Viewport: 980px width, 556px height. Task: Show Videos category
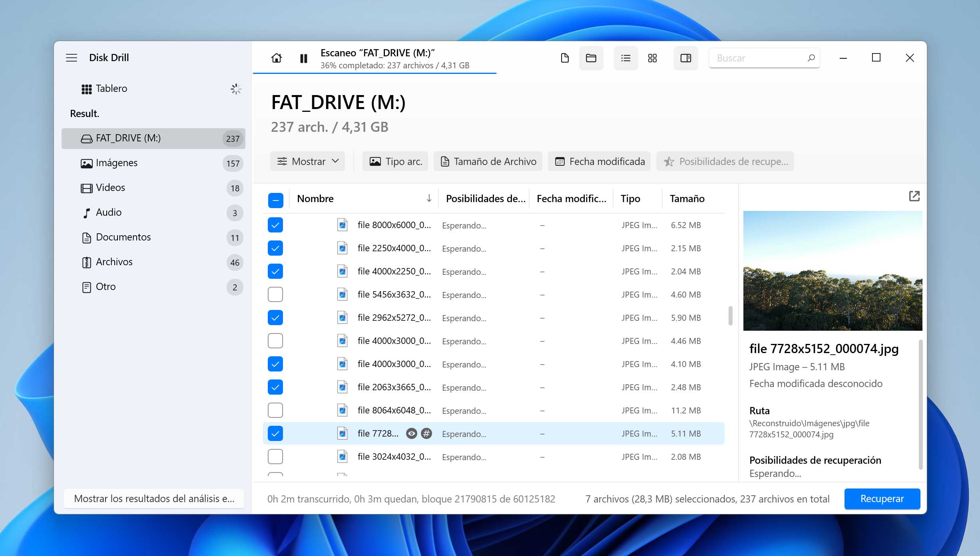point(153,188)
